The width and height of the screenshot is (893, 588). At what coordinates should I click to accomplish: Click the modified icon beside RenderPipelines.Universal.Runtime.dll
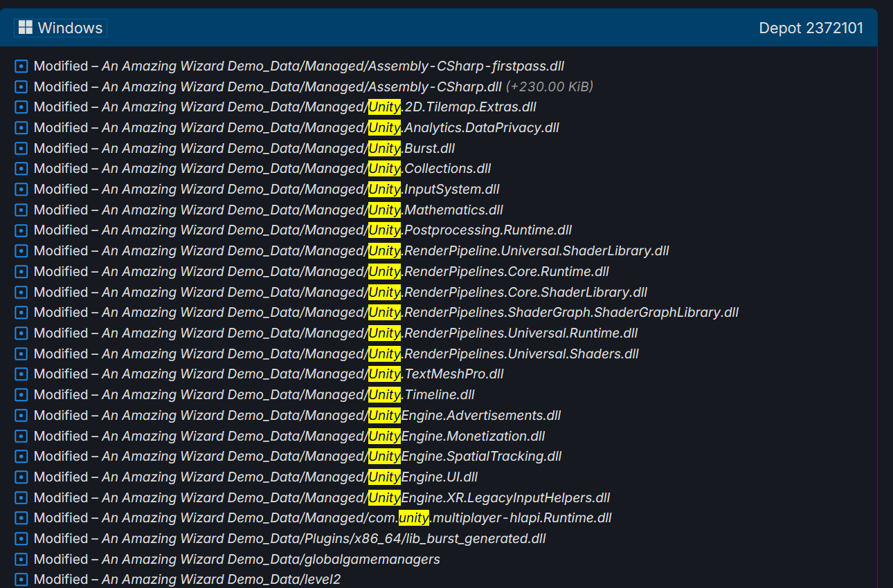coord(21,333)
